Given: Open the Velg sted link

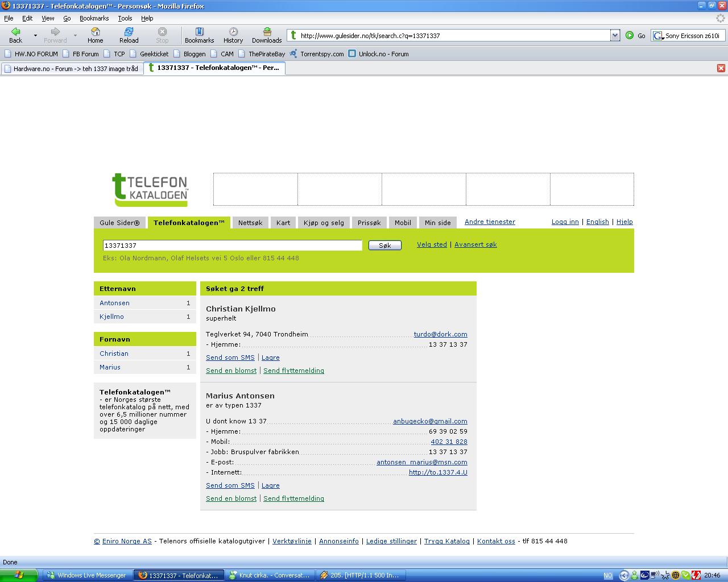Looking at the screenshot, I should point(432,244).
